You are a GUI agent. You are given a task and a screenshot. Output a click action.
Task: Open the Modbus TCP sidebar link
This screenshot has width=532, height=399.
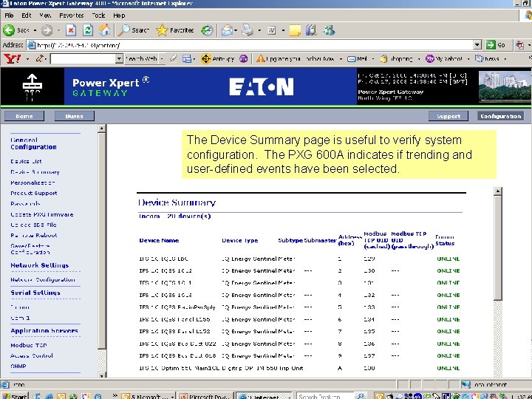[x=29, y=345]
